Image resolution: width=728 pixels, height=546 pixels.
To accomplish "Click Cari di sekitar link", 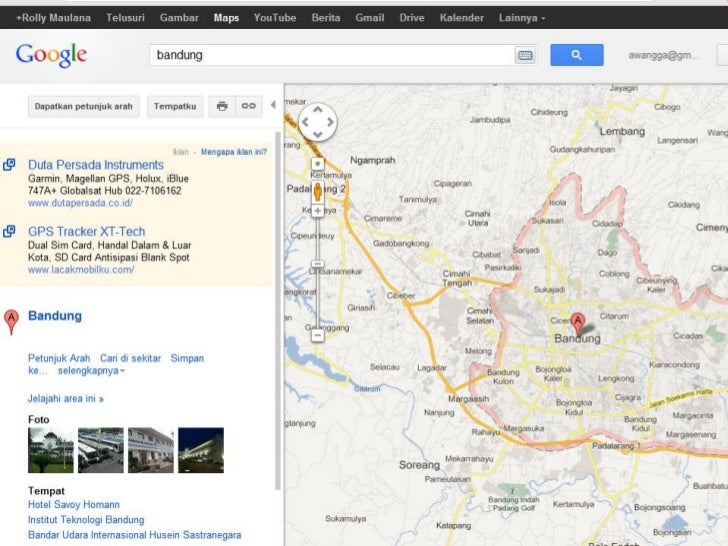I will [130, 358].
